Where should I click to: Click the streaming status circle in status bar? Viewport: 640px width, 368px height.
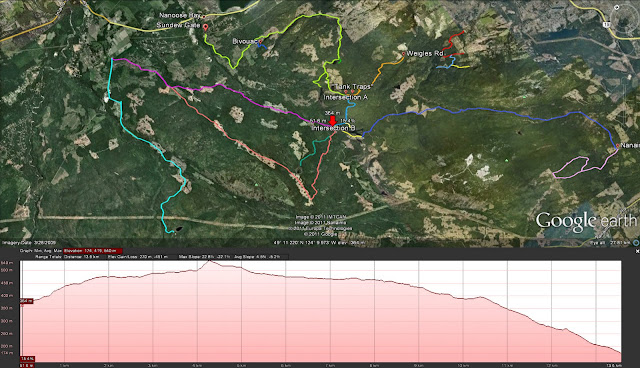pyautogui.click(x=636, y=243)
